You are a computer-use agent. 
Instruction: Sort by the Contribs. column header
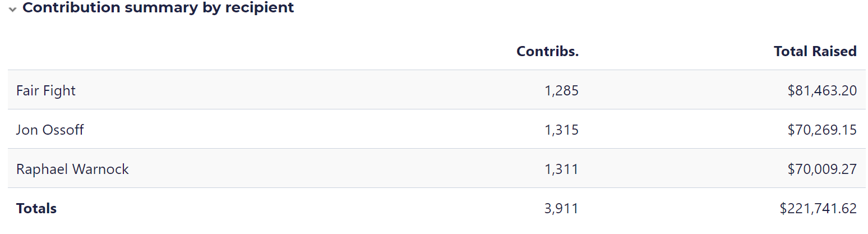[547, 52]
